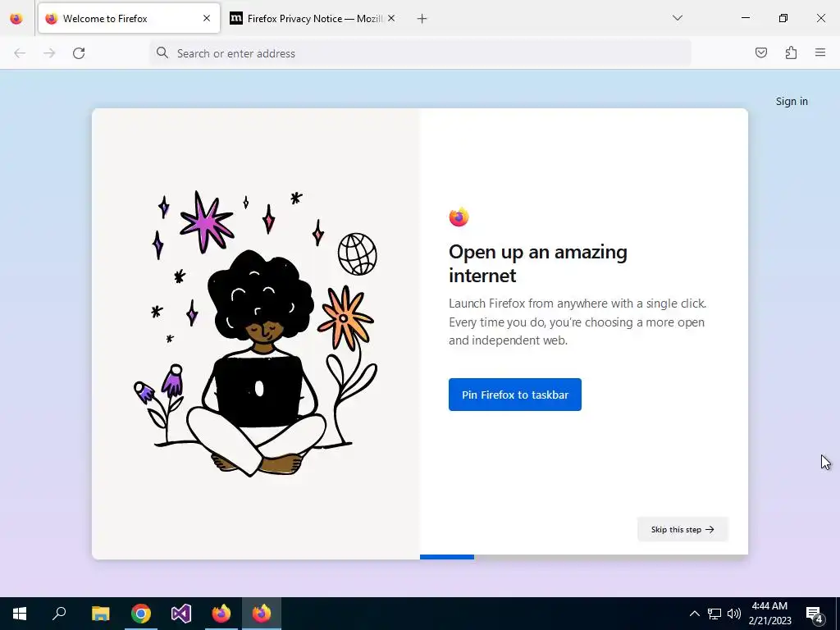Click Skip this step button
This screenshot has height=630, width=840.
coord(682,529)
